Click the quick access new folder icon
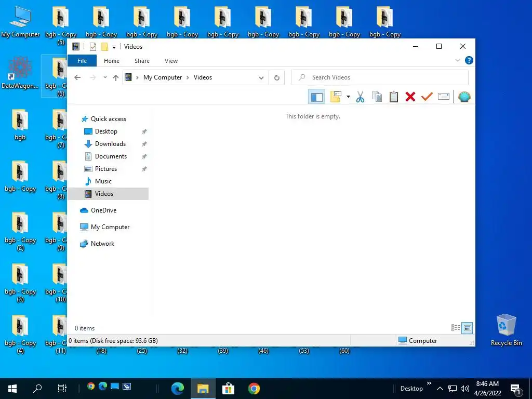This screenshot has height=399, width=532. point(105,47)
